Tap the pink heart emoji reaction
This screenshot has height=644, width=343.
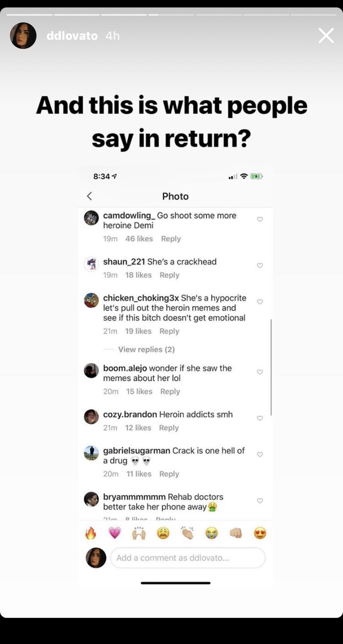tap(115, 533)
